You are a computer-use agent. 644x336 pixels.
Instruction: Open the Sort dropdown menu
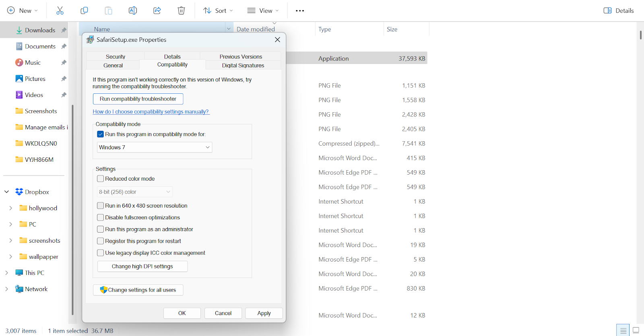pyautogui.click(x=218, y=10)
